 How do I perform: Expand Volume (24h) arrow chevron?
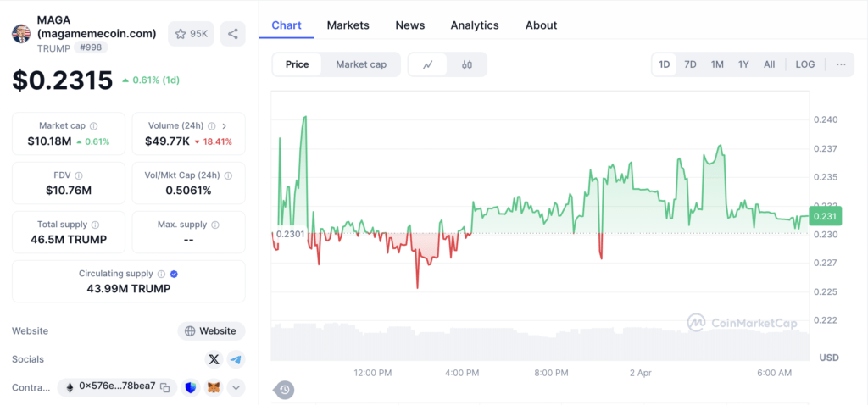[x=224, y=126]
